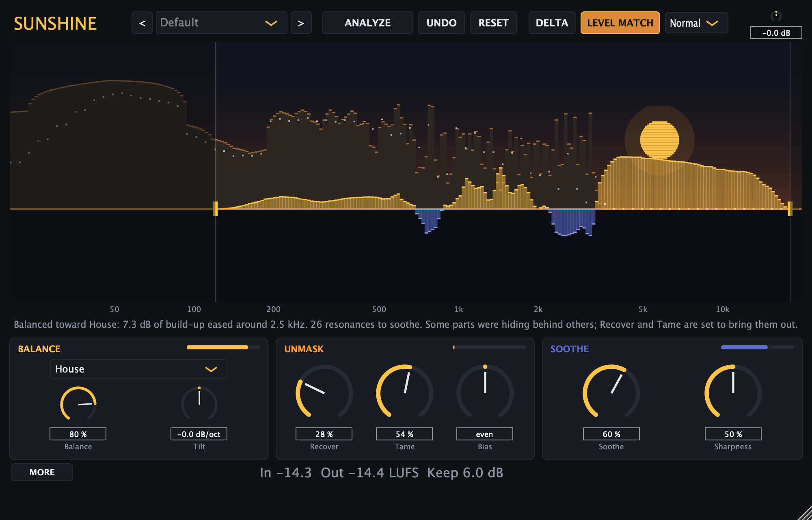Viewport: 812px width, 520px height.
Task: Click the 50 % Sharpness value field
Action: [733, 434]
